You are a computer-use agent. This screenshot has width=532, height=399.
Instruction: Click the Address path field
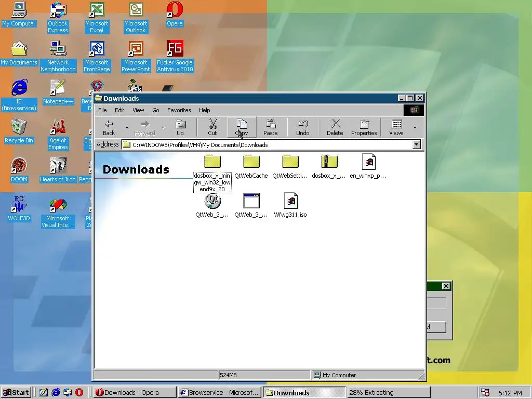coord(267,145)
